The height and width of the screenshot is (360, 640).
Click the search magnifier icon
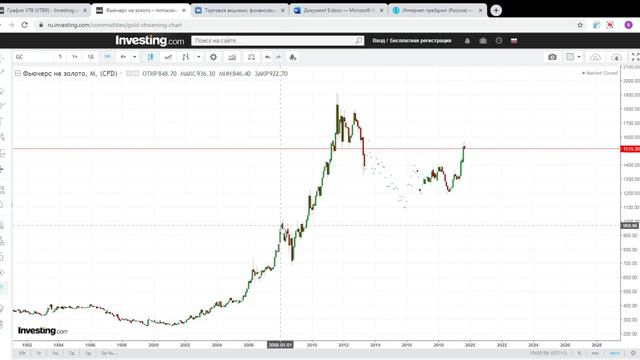pos(359,41)
